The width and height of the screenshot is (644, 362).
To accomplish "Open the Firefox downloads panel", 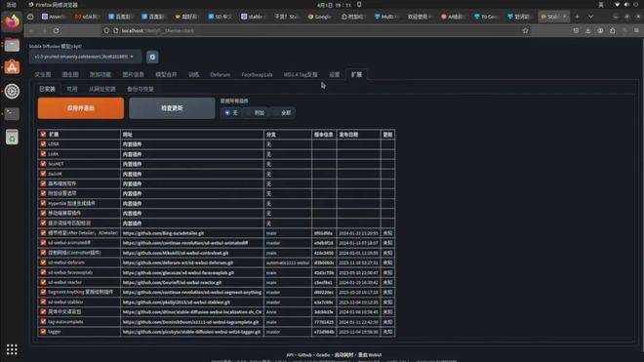I will (x=587, y=31).
